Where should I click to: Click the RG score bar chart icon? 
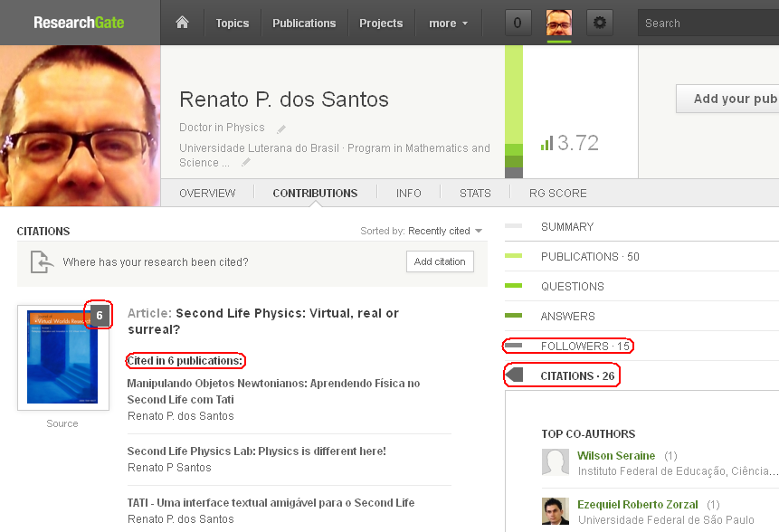(546, 143)
